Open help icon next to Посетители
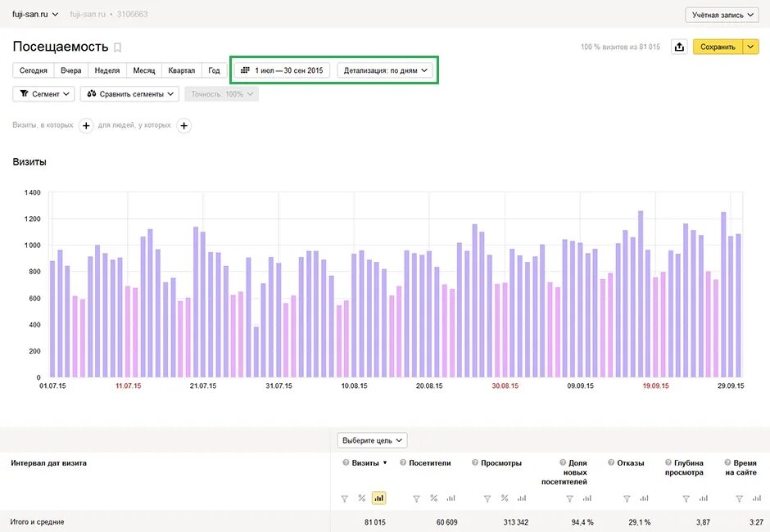The image size is (770, 532). (x=403, y=462)
